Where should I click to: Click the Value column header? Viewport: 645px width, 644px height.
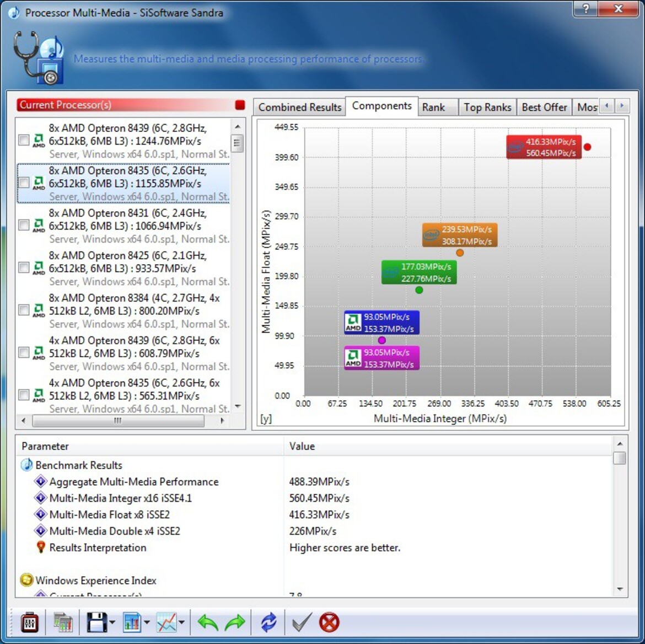point(448,446)
